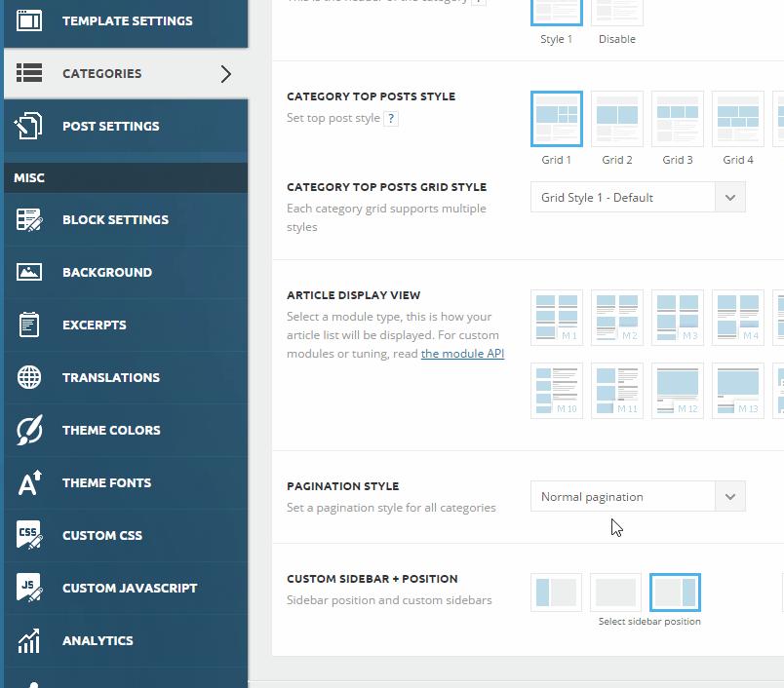Image resolution: width=784 pixels, height=688 pixels.
Task: Click the Category Top Posts Style label
Action: pyautogui.click(x=371, y=96)
